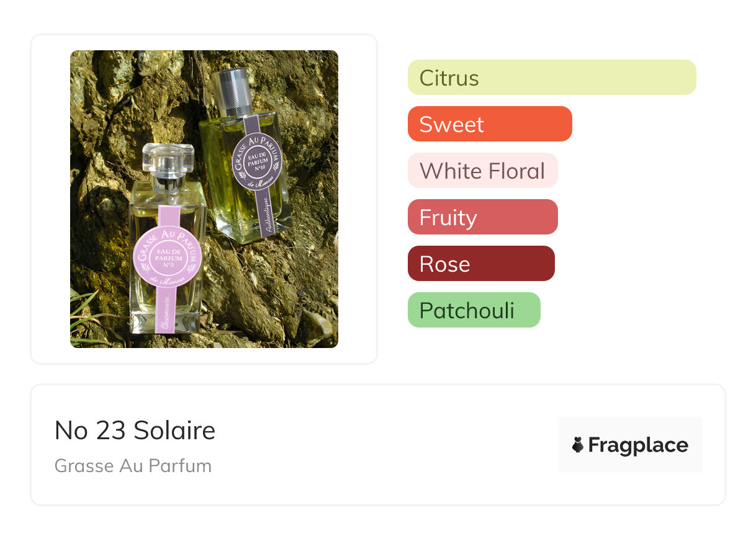Click the round purple Eau de Parfum label
Viewport: 756px width, 536px height.
pos(257,157)
